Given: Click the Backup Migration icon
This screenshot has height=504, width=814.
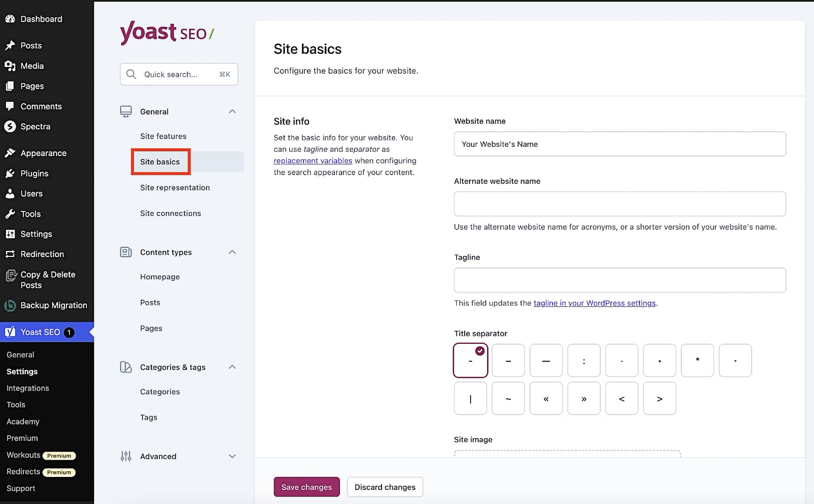Looking at the screenshot, I should [10, 305].
